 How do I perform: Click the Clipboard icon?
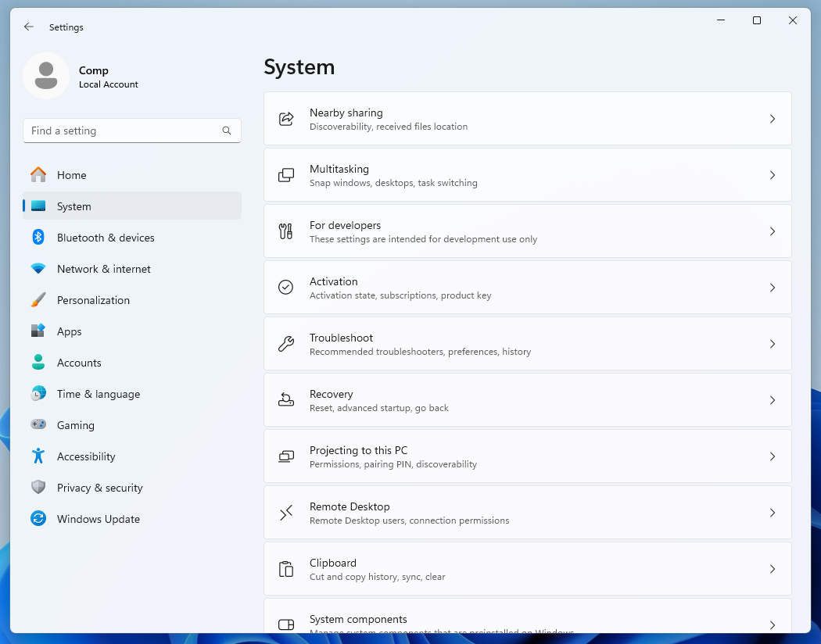tap(286, 569)
